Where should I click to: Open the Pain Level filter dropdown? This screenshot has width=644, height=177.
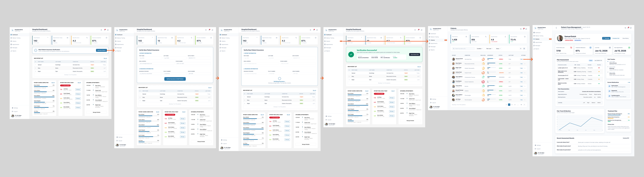(x=489, y=49)
